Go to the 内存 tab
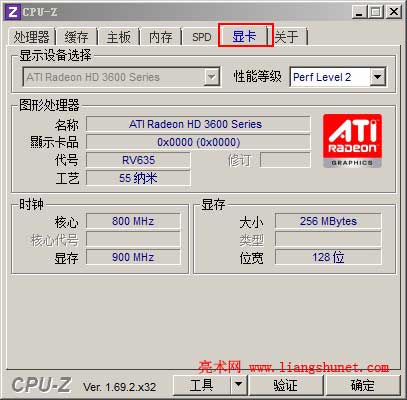This screenshot has height=400, width=407. 160,36
